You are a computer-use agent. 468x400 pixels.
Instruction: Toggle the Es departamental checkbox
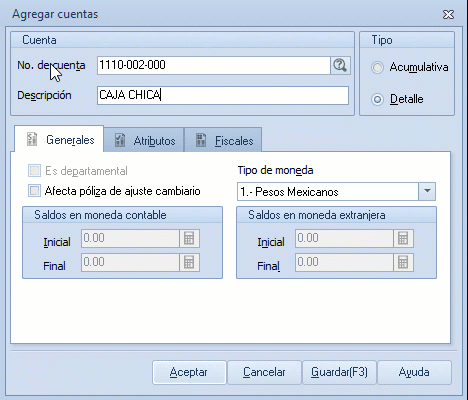click(x=35, y=171)
